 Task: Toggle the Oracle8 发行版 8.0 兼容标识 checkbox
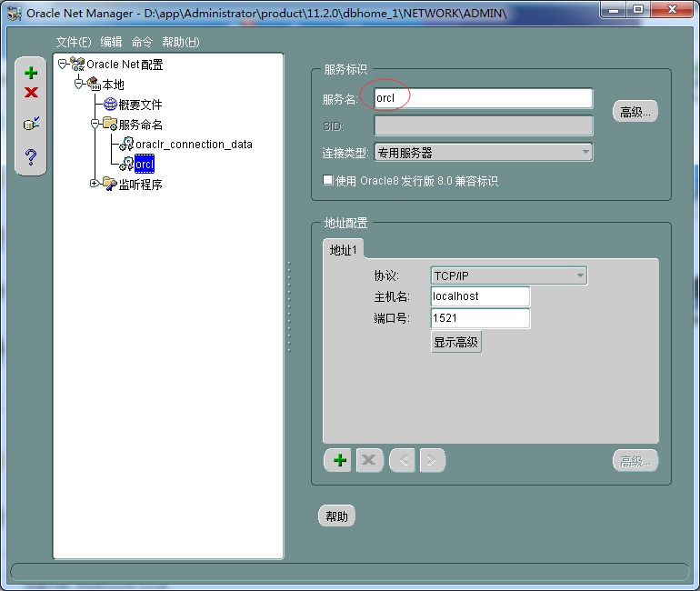pos(327,180)
